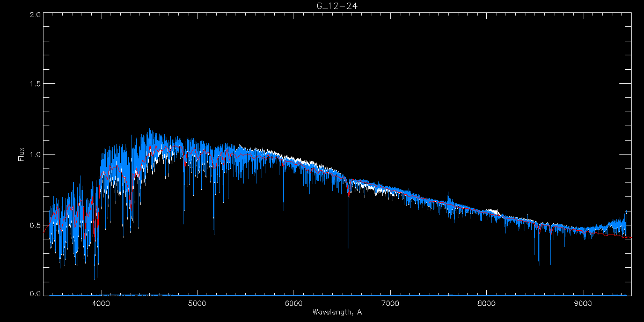The image size is (644, 322).
Task: Click the 7000 wavelength tick label
Action: point(390,303)
